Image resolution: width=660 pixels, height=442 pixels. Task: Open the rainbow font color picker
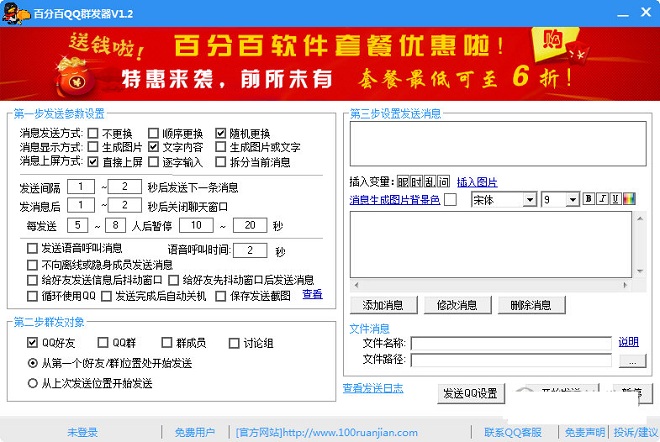click(x=629, y=199)
